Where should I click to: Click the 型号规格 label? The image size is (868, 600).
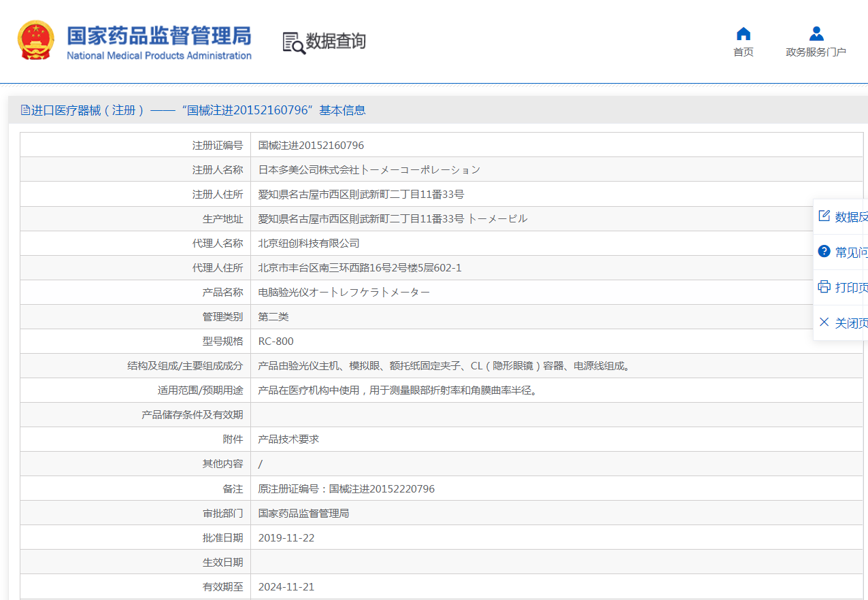[222, 341]
